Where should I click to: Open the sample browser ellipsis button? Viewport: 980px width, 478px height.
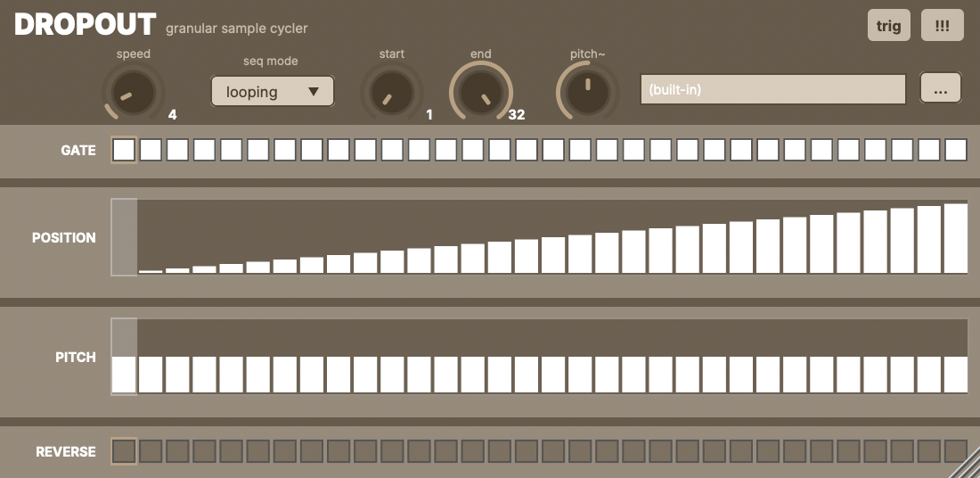coord(940,89)
